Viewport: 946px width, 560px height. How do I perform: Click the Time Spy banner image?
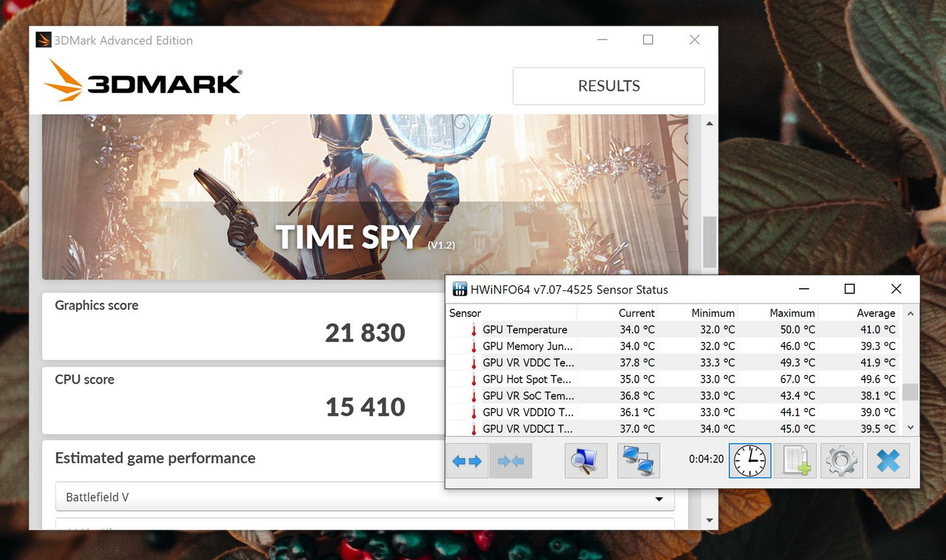coord(365,197)
